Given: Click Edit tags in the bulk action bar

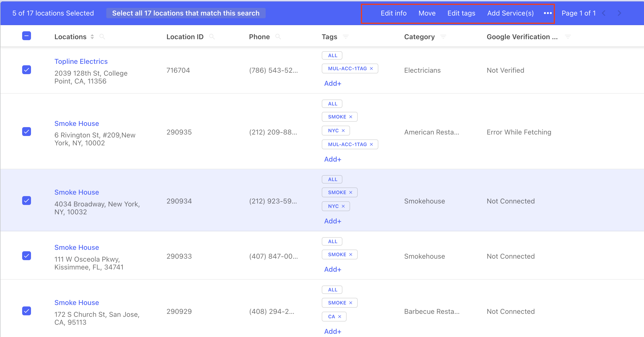Looking at the screenshot, I should [x=461, y=13].
